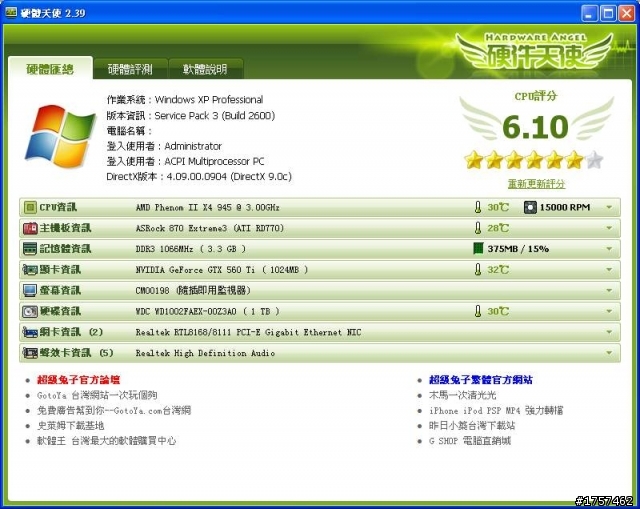Click the hard disk thermometer icon

[478, 311]
